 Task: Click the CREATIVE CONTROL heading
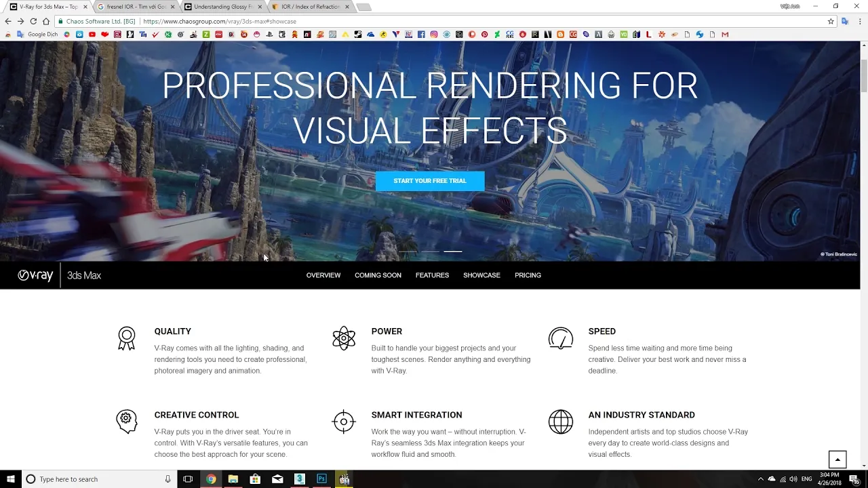(196, 415)
